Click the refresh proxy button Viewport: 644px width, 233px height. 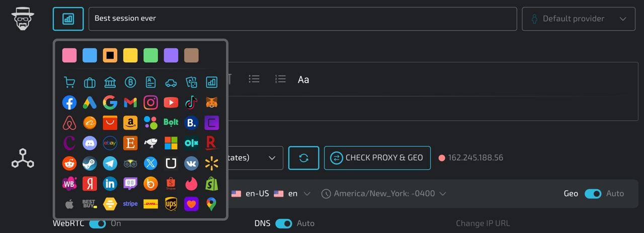pos(303,158)
